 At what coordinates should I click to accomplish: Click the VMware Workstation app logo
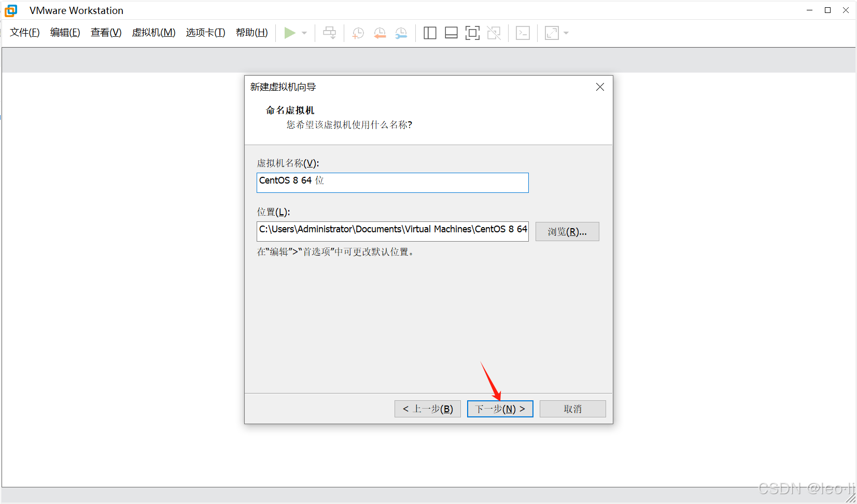coord(11,10)
